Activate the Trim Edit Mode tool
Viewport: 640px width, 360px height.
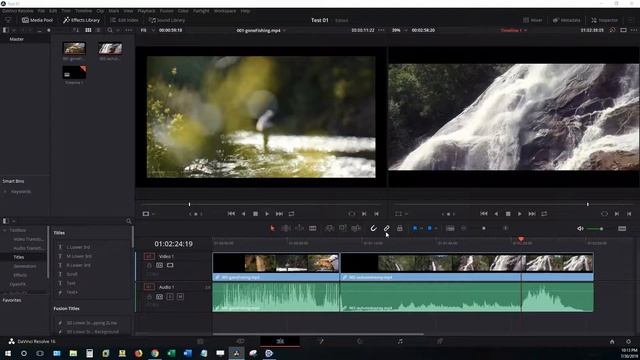point(286,228)
